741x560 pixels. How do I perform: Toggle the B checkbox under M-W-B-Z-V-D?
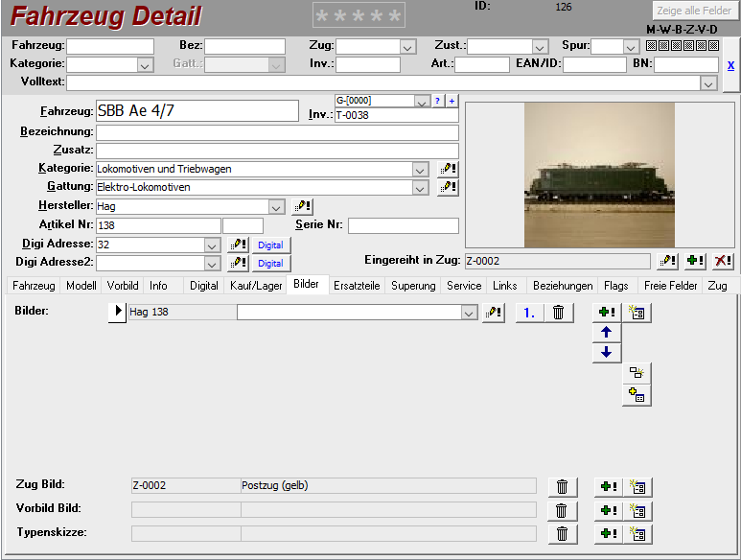pyautogui.click(x=676, y=46)
